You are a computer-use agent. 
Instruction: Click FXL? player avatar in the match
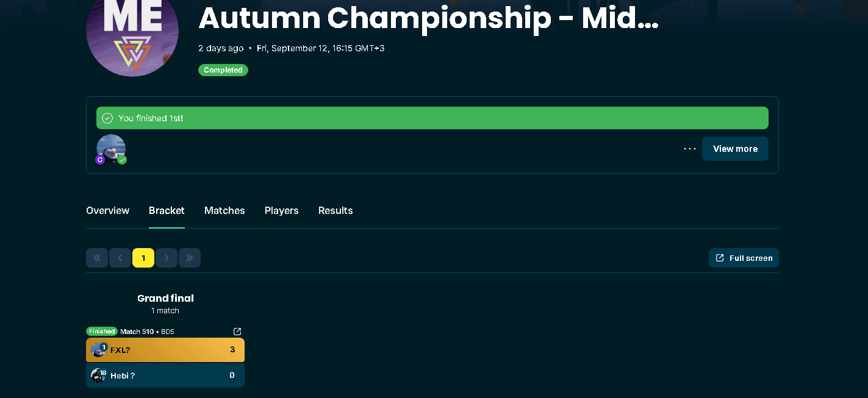click(x=98, y=350)
